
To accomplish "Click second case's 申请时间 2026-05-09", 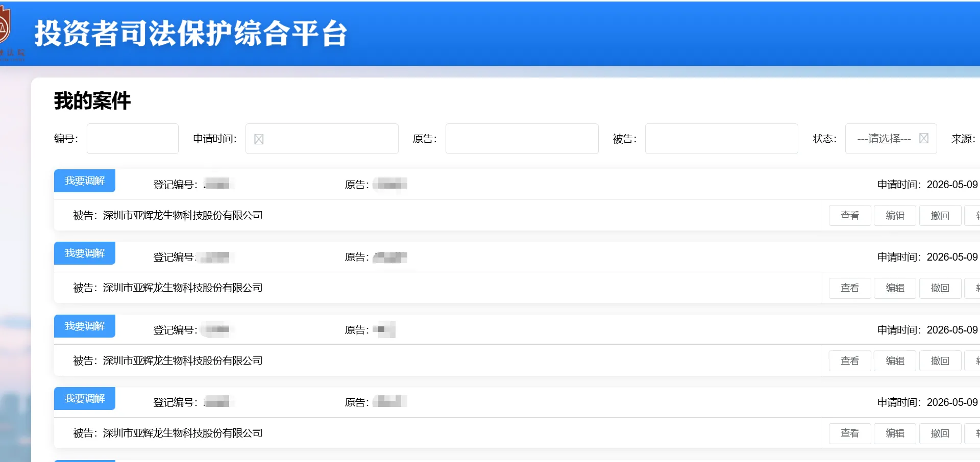I will click(x=927, y=257).
